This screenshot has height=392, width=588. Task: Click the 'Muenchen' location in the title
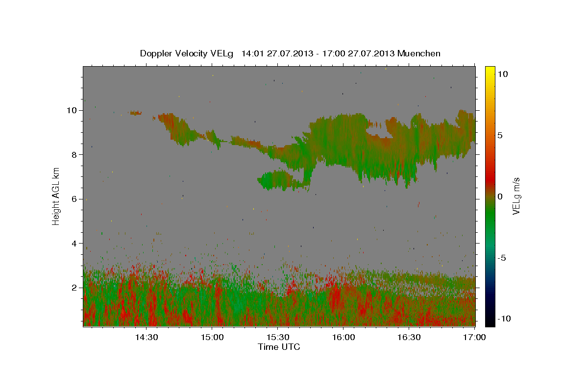tap(419, 53)
